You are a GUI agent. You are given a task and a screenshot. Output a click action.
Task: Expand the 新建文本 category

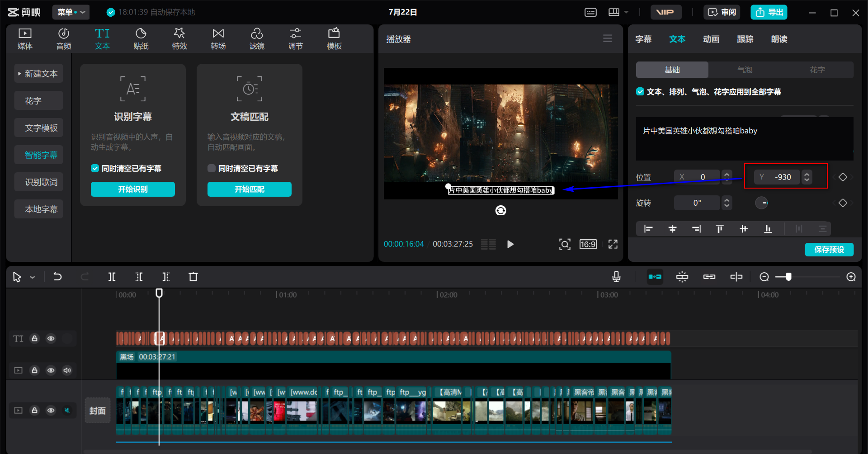click(38, 74)
